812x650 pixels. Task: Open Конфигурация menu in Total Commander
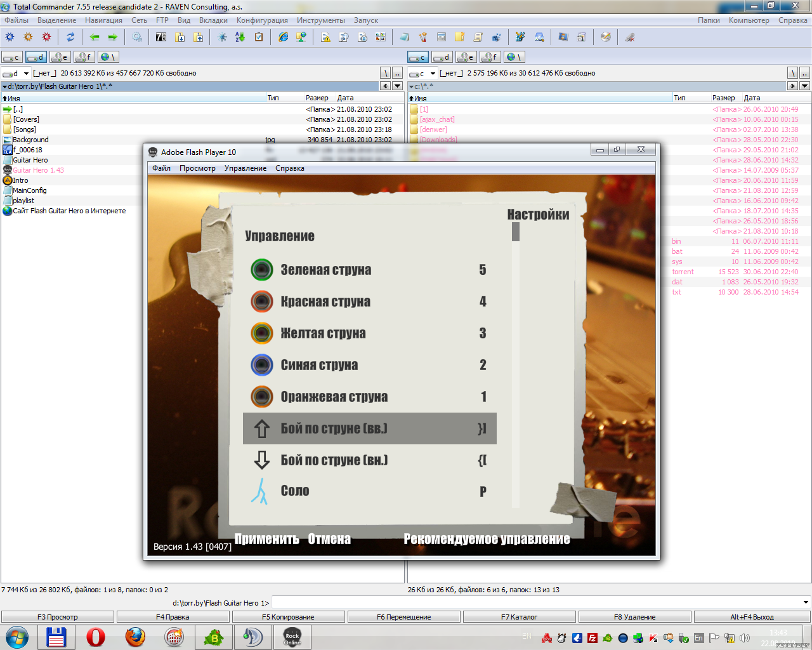[262, 20]
